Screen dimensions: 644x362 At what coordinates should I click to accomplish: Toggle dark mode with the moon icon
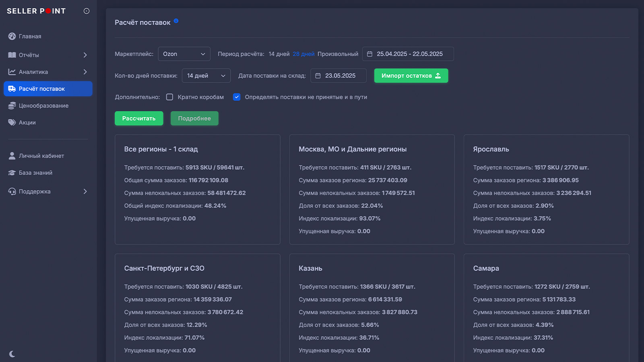12,354
